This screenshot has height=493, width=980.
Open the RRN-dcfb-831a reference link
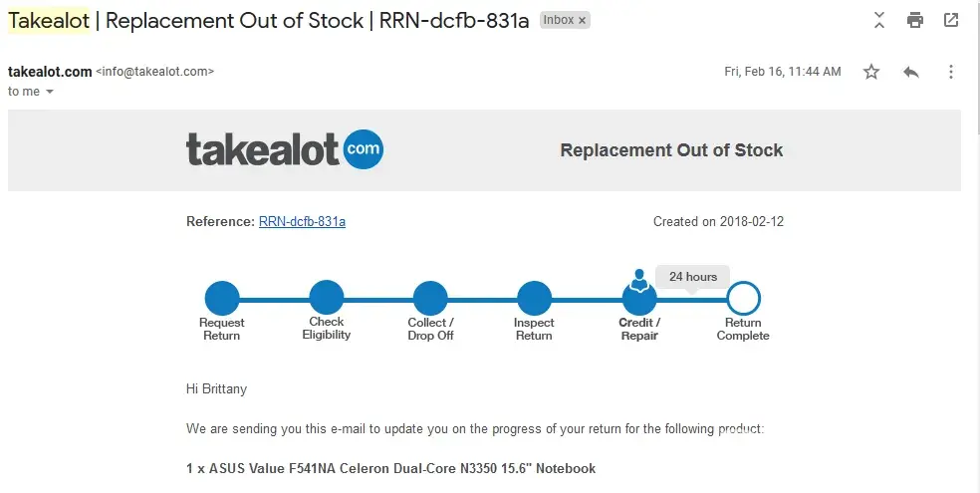click(x=302, y=221)
